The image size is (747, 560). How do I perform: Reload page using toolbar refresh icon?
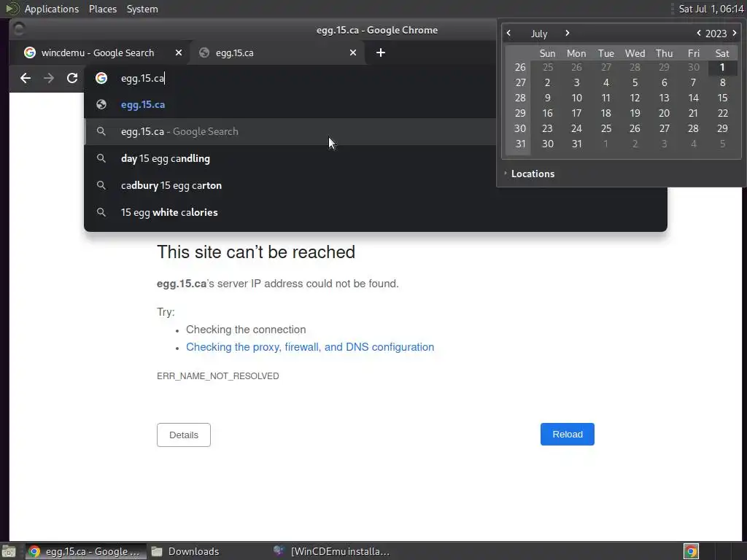(x=72, y=78)
